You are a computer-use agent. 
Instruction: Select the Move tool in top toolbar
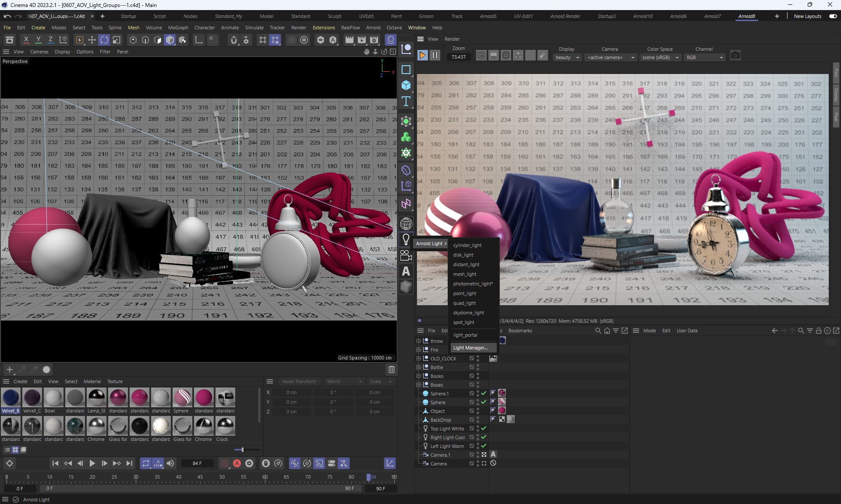[x=92, y=40]
